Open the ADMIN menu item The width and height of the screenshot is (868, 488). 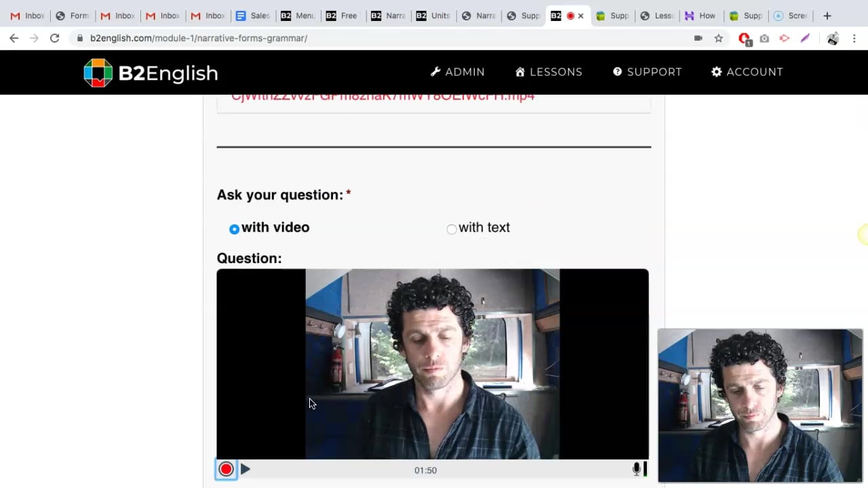click(x=458, y=72)
